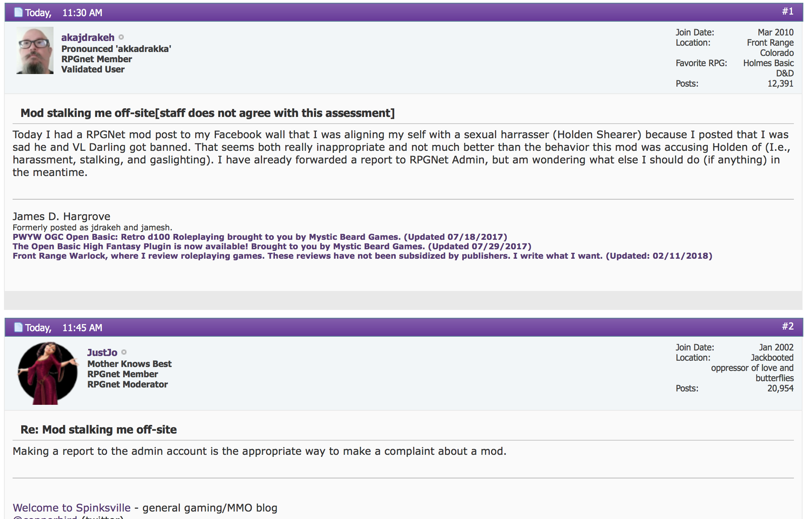Image resolution: width=812 pixels, height=519 pixels.
Task: Click the post icon beside Today 11:45 AM
Action: [18, 327]
